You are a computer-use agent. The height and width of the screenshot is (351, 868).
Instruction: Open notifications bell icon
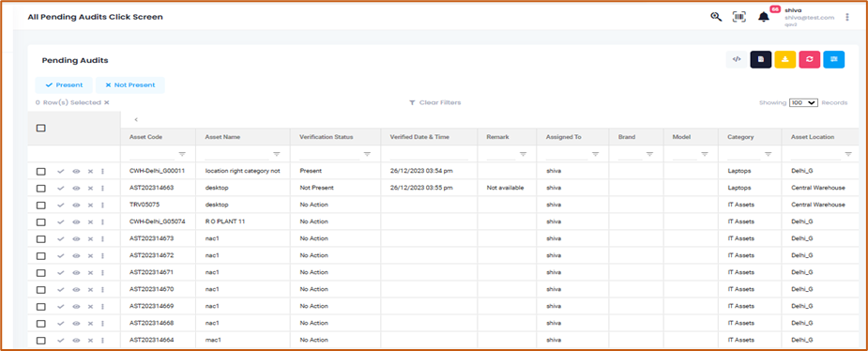click(764, 17)
